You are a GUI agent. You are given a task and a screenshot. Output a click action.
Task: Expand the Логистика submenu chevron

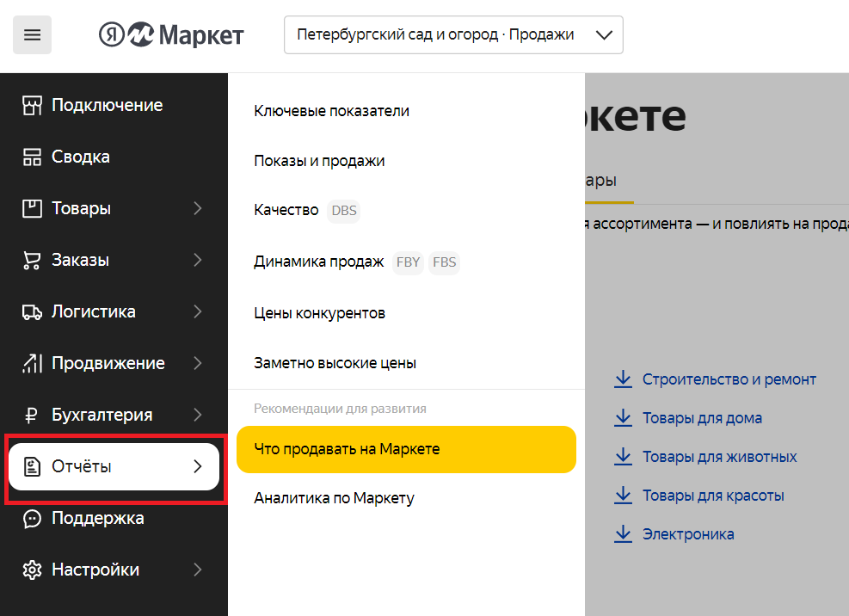click(198, 312)
